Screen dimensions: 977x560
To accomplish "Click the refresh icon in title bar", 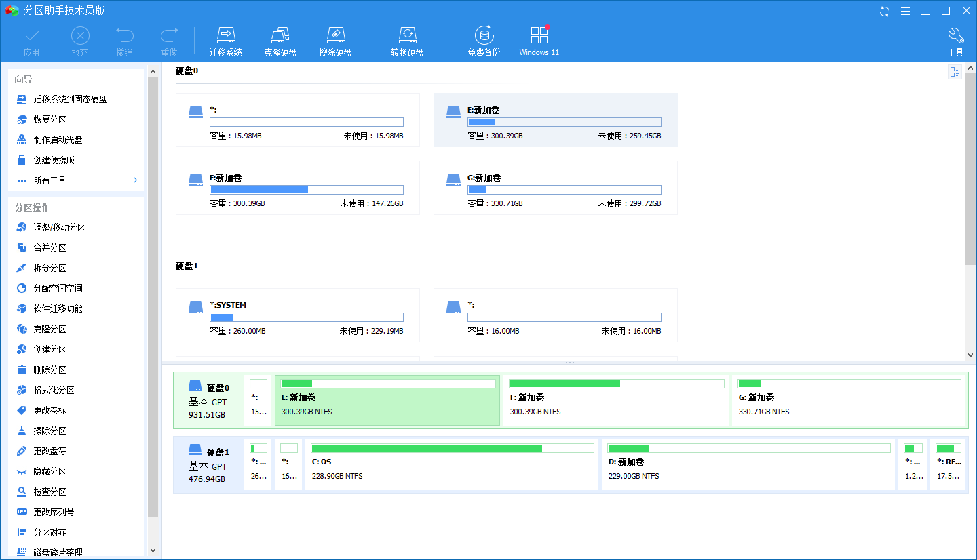I will click(885, 11).
